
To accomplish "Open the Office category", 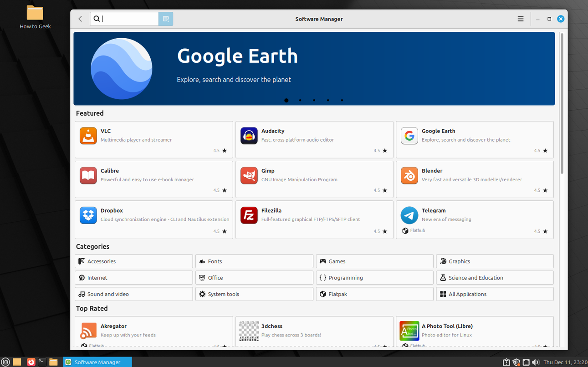I will (254, 278).
